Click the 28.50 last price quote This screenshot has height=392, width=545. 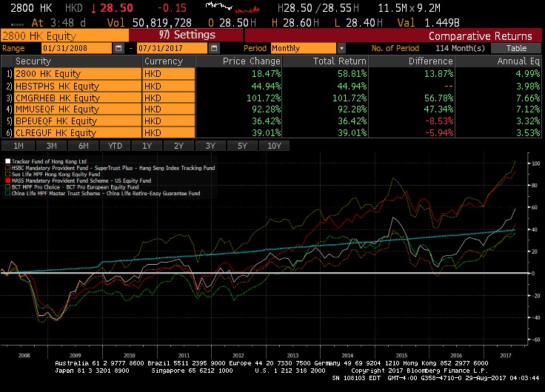click(x=116, y=8)
